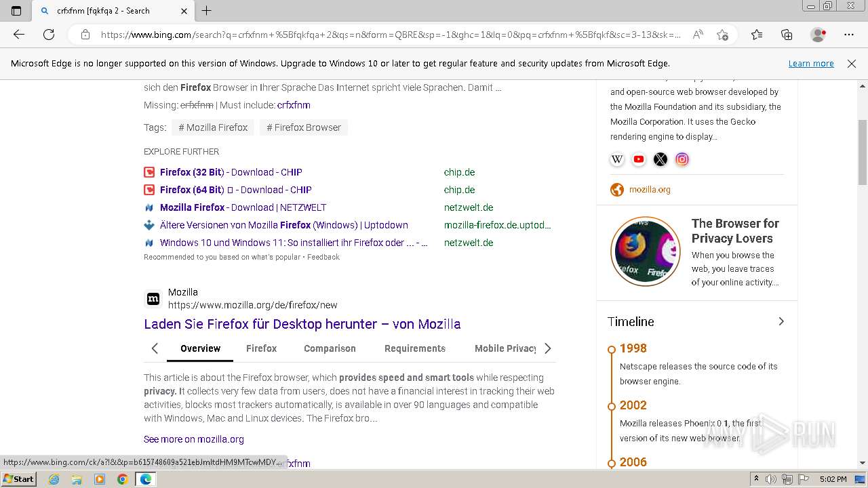Image resolution: width=868 pixels, height=488 pixels.
Task: Open the X social icon
Action: 660,159
